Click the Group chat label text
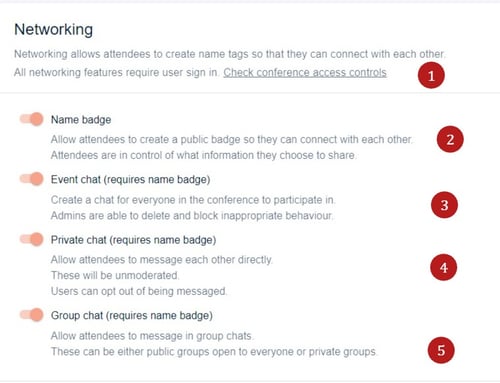This screenshot has width=500, height=383. tap(132, 315)
